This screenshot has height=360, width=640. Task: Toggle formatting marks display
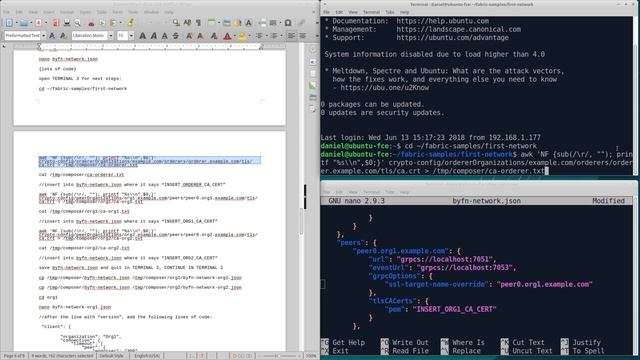pos(198,23)
